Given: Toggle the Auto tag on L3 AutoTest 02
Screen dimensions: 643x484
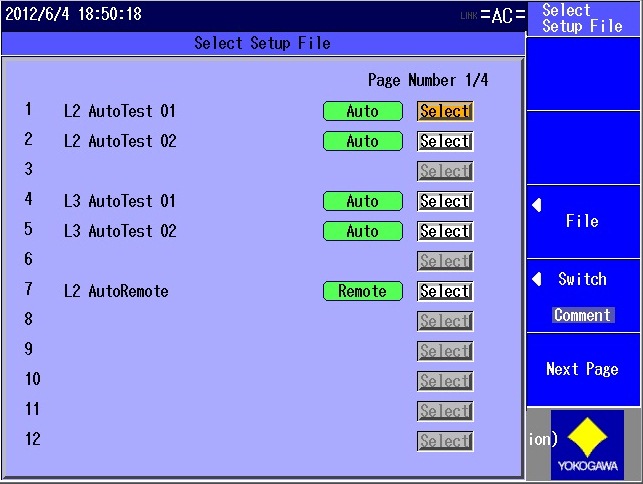Looking at the screenshot, I should coord(362,231).
